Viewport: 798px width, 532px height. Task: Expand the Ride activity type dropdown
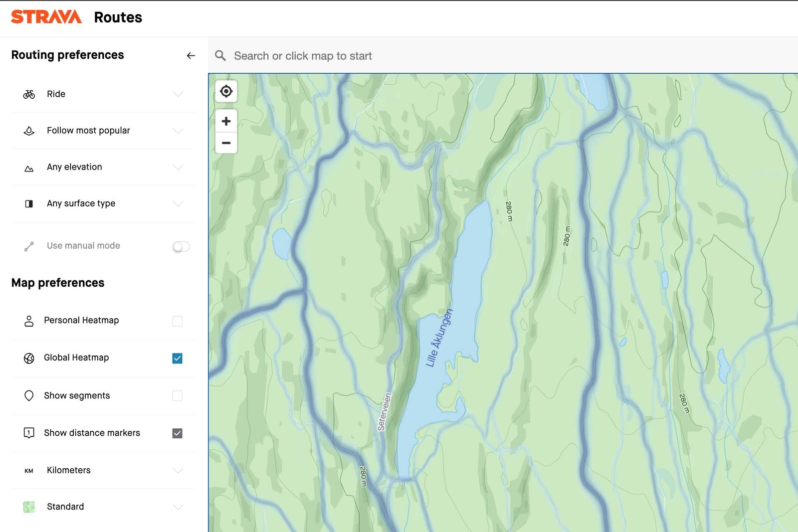coord(178,94)
